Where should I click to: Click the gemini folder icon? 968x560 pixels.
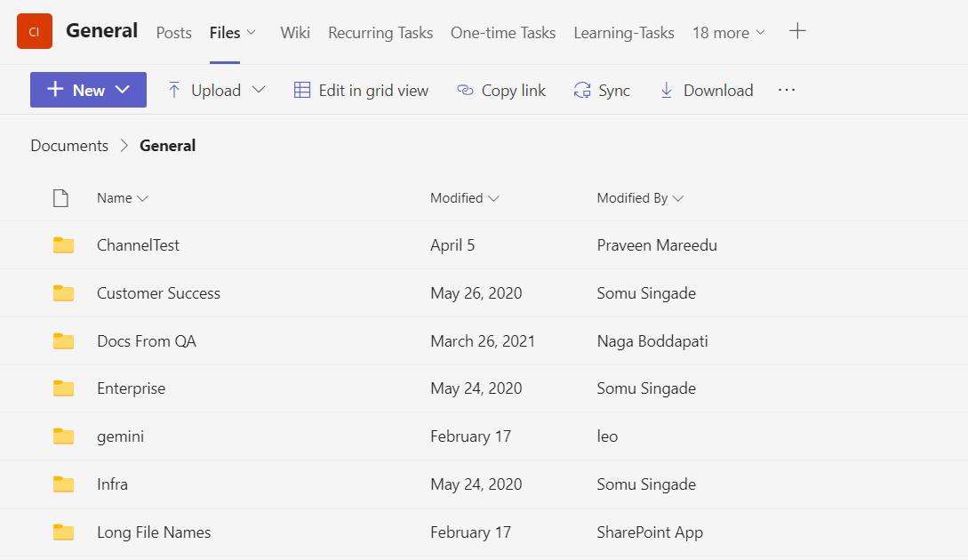click(63, 436)
